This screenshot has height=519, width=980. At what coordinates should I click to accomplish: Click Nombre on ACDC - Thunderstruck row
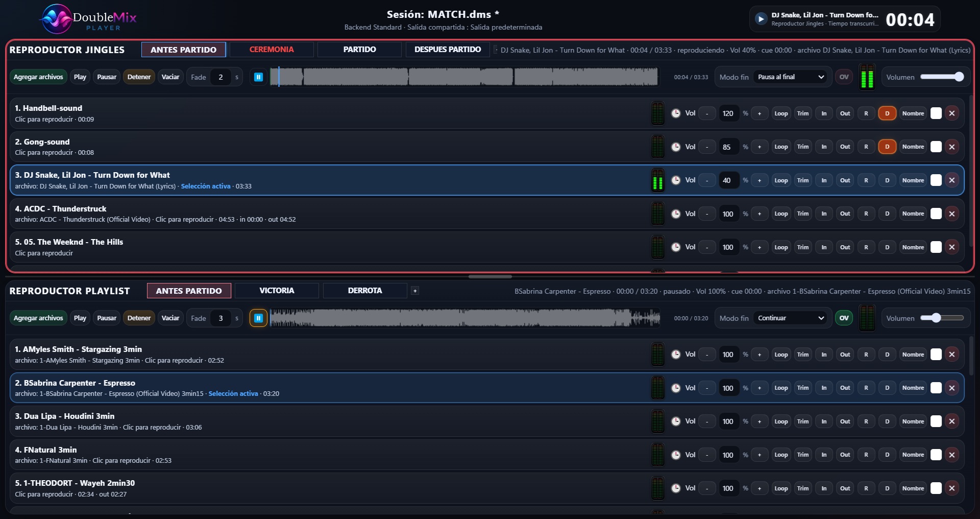coord(913,214)
